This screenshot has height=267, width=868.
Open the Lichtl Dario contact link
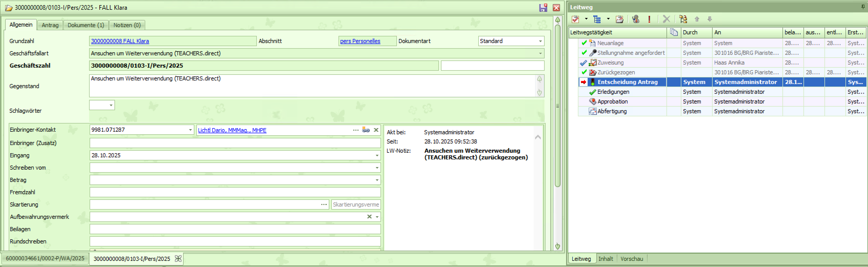[x=232, y=130]
